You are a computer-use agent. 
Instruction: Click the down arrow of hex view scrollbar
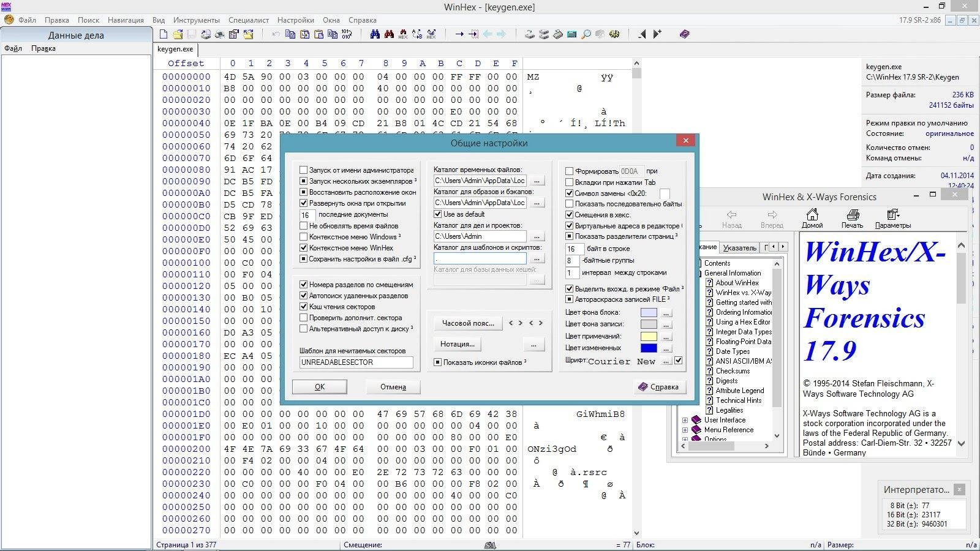tap(636, 533)
